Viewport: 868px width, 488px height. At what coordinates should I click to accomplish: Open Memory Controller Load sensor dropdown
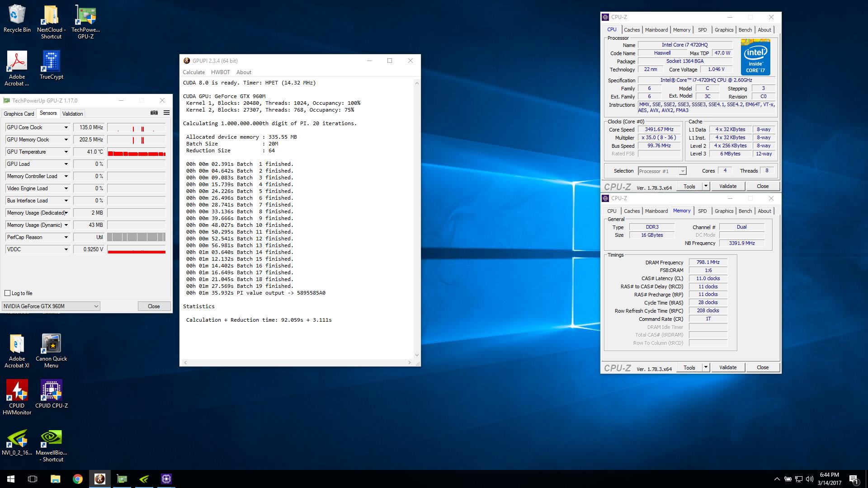[66, 176]
